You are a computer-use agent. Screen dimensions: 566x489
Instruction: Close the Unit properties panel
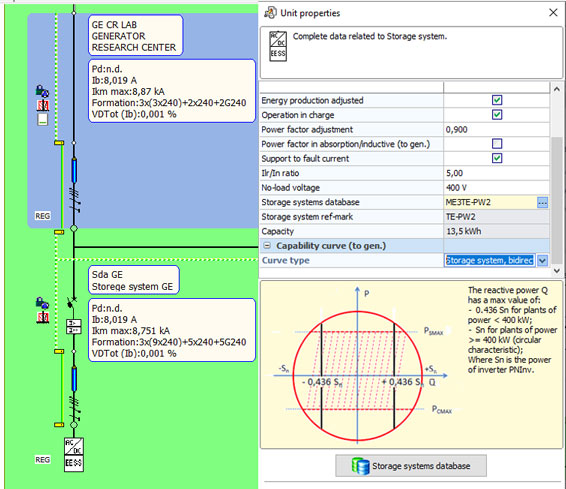tap(553, 13)
